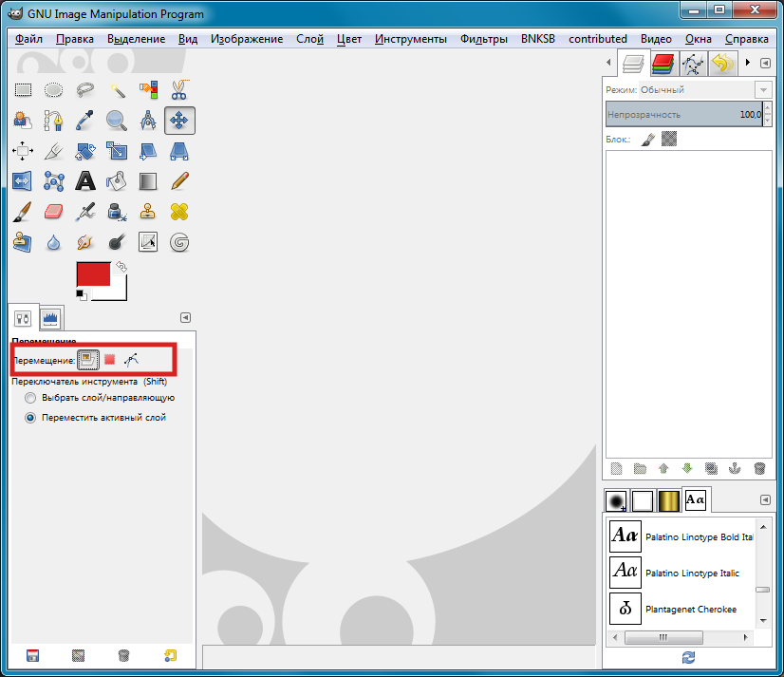Viewport: 784px width, 677px height.
Task: Open the fonts dock configuration menu arrow
Action: pyautogui.click(x=765, y=499)
